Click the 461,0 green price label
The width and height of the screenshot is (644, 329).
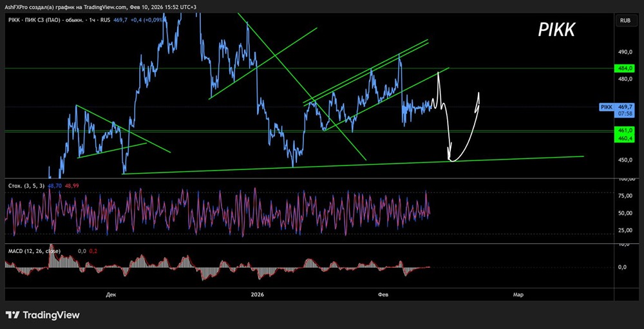[x=625, y=130]
